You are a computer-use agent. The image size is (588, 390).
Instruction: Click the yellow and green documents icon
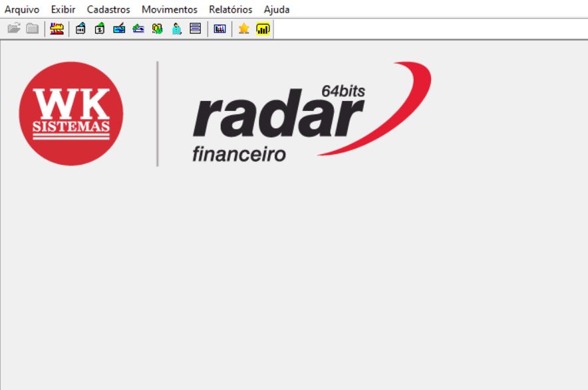point(158,29)
